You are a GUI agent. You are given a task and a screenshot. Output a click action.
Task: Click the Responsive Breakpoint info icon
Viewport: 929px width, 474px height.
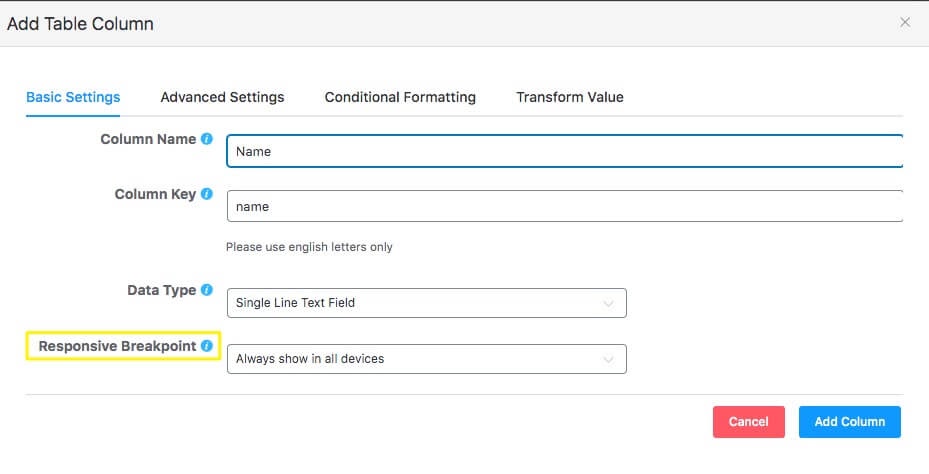point(206,346)
